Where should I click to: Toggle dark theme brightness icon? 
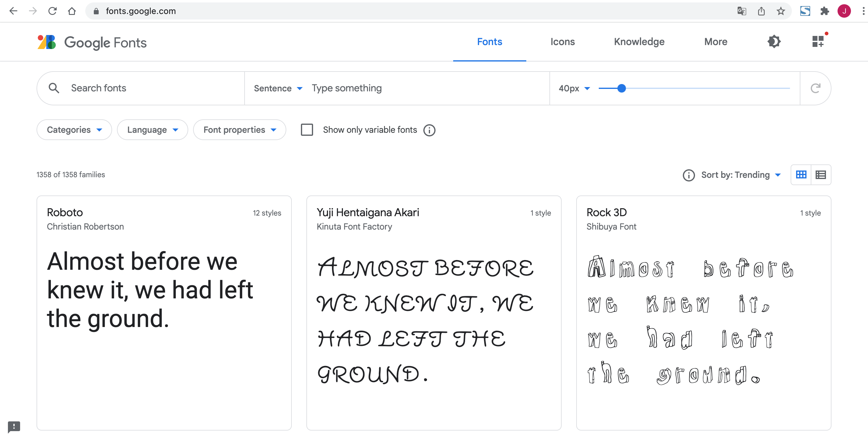click(x=774, y=41)
